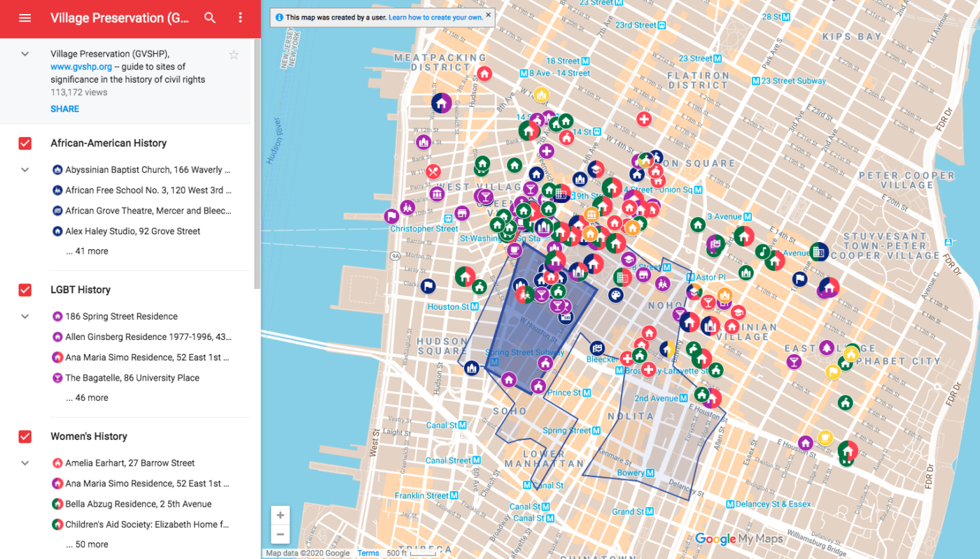Select Alex Haley Studio, 92 Grove Street
Image resolution: width=980 pixels, height=559 pixels.
coord(126,231)
